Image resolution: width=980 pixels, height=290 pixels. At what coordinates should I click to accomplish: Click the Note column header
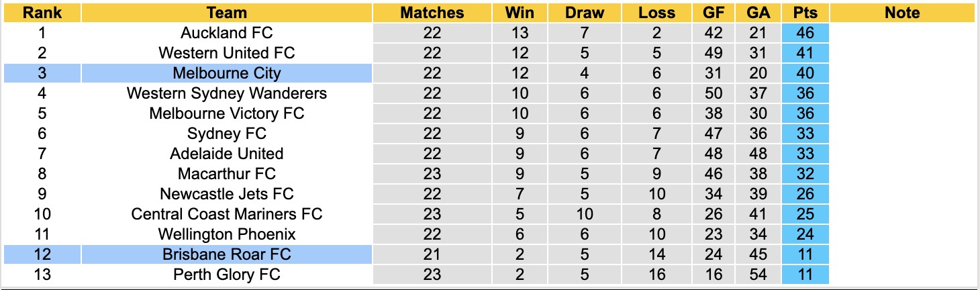point(902,13)
